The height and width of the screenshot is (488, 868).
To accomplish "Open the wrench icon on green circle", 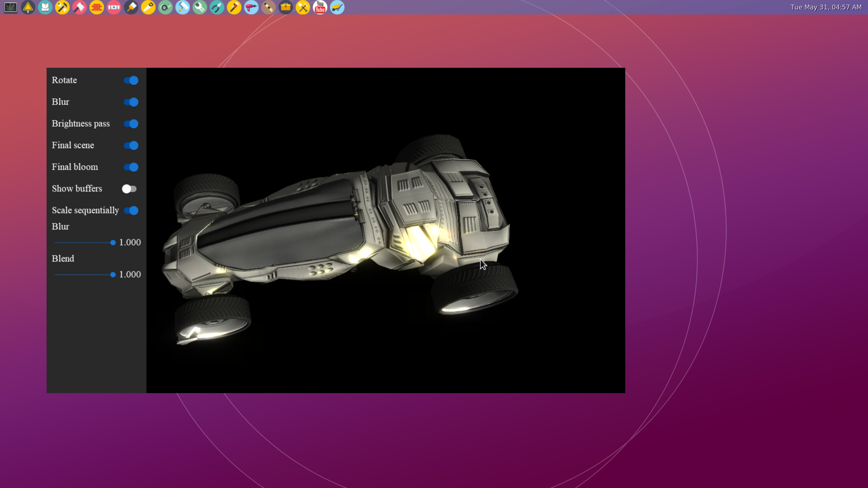I will pos(200,7).
